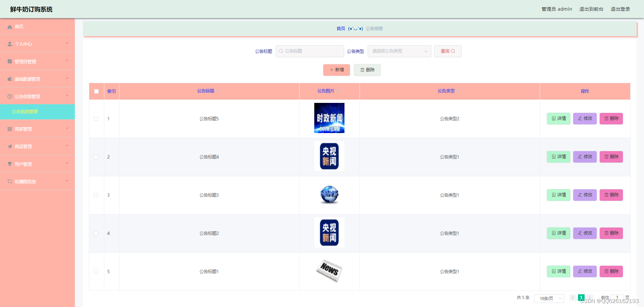
Task: Check the checkbox for row 公告标题5
Action: [96, 119]
